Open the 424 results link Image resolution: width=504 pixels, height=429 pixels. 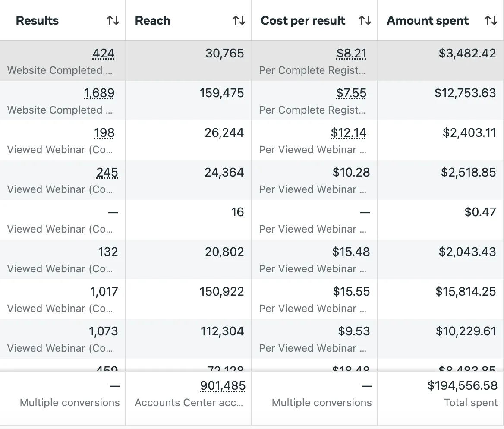pos(104,54)
